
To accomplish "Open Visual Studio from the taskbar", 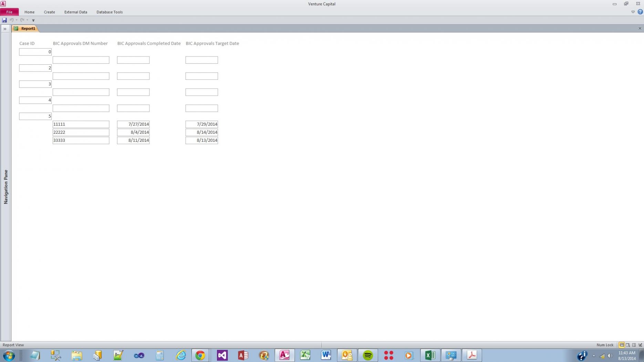I will click(x=222, y=355).
